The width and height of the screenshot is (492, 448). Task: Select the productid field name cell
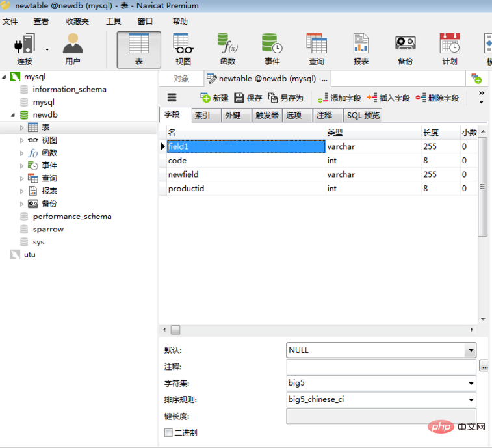(246, 189)
